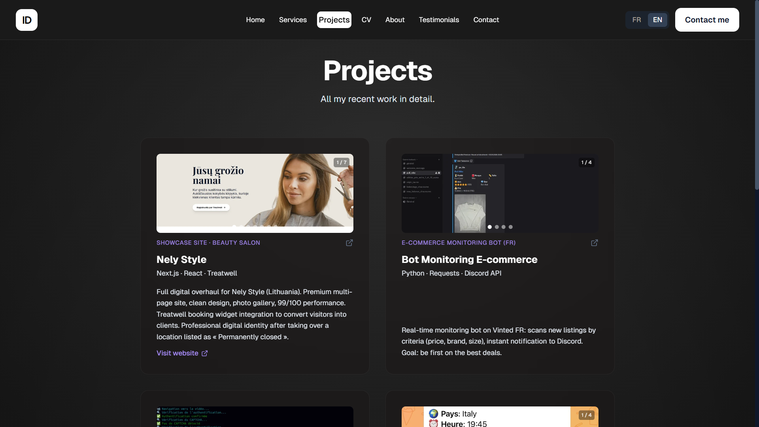
Task: Click the 'Next.js · React · Treatwell' text
Action: [197, 273]
